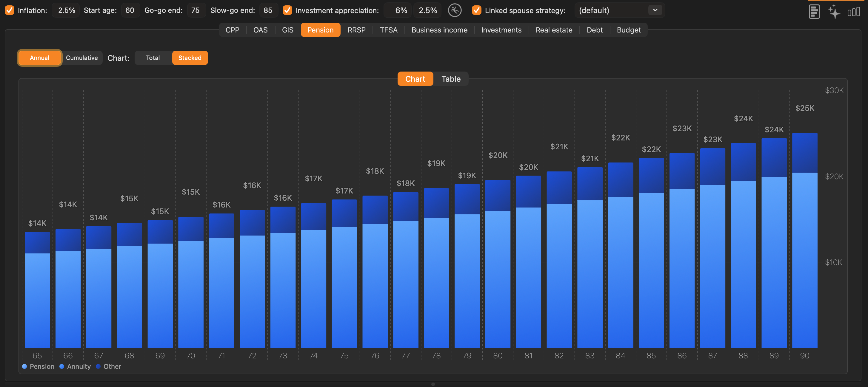Image resolution: width=868 pixels, height=387 pixels.
Task: Click the Other legend dot
Action: pos(98,366)
